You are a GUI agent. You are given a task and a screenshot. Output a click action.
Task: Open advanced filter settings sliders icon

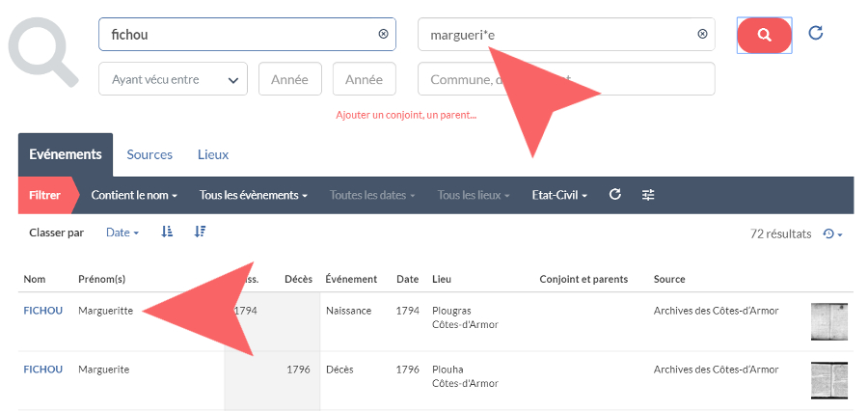(x=648, y=195)
